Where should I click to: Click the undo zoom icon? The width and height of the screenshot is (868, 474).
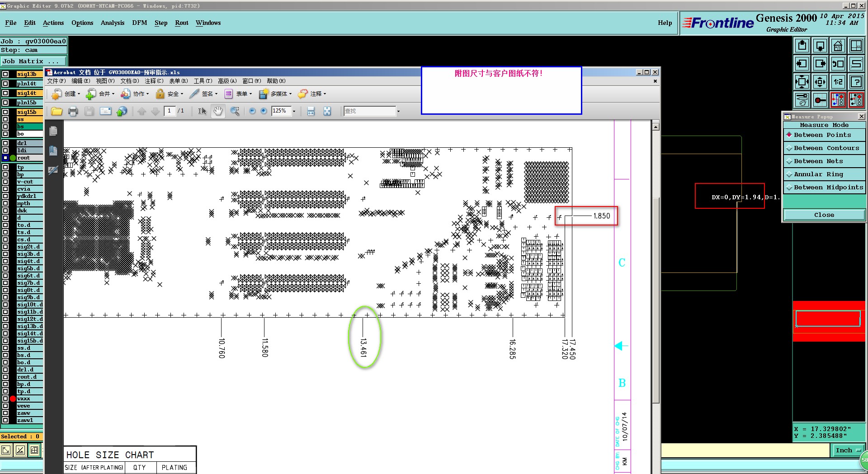[x=838, y=64]
